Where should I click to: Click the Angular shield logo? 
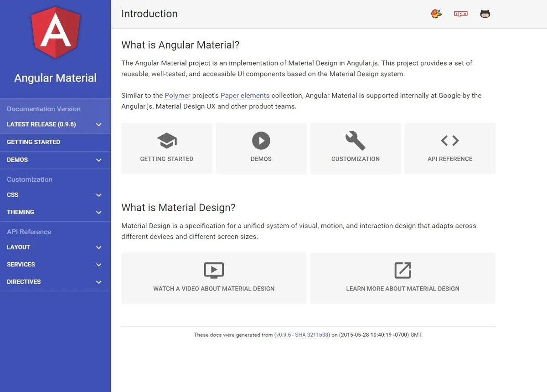[56, 32]
